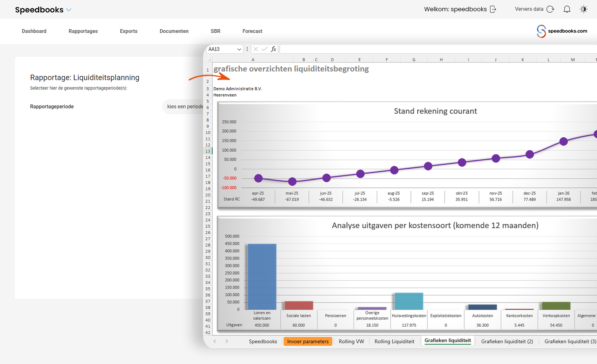597x364 pixels.
Task: Click inside the Excel formula bar field
Action: click(435, 49)
